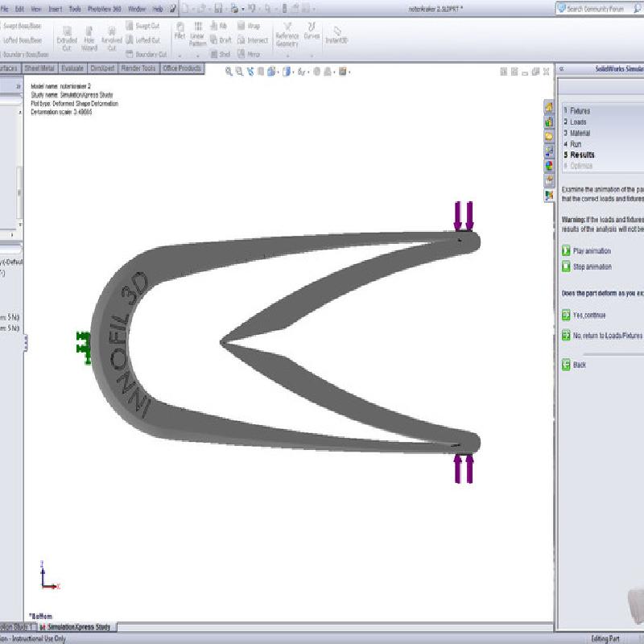This screenshot has height=644, width=644.
Task: Go to the Loads step
Action: tap(578, 122)
